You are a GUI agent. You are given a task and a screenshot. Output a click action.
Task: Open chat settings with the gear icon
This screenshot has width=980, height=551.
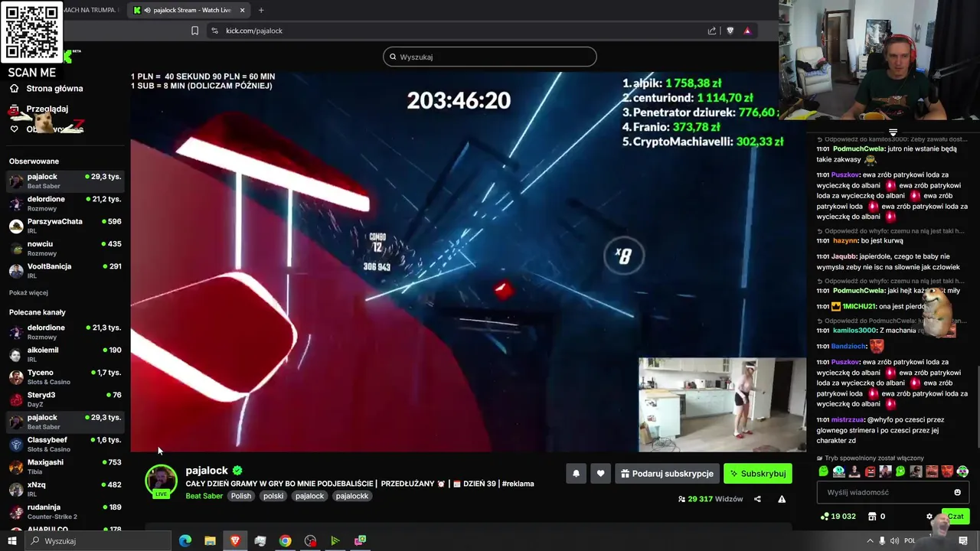(x=929, y=517)
